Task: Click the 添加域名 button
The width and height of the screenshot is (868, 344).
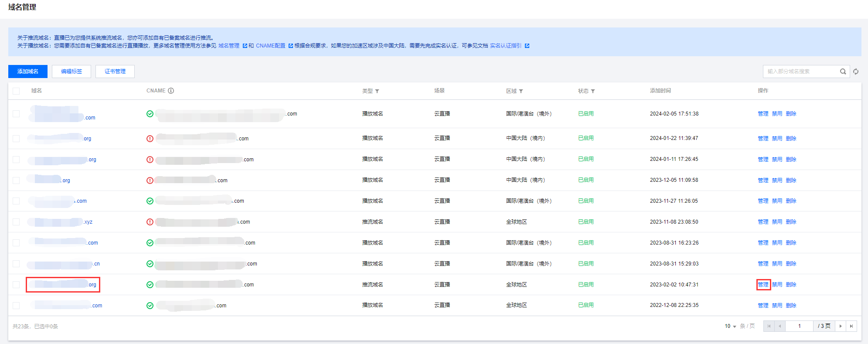Action: click(28, 72)
